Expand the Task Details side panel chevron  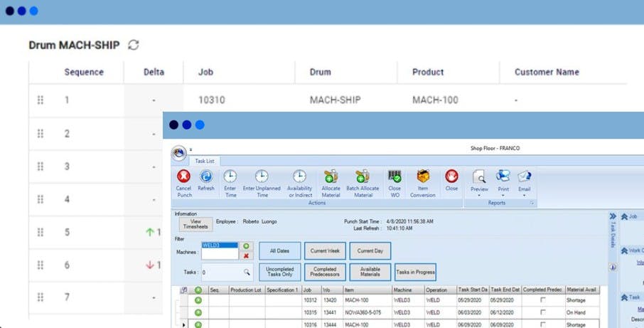point(613,216)
